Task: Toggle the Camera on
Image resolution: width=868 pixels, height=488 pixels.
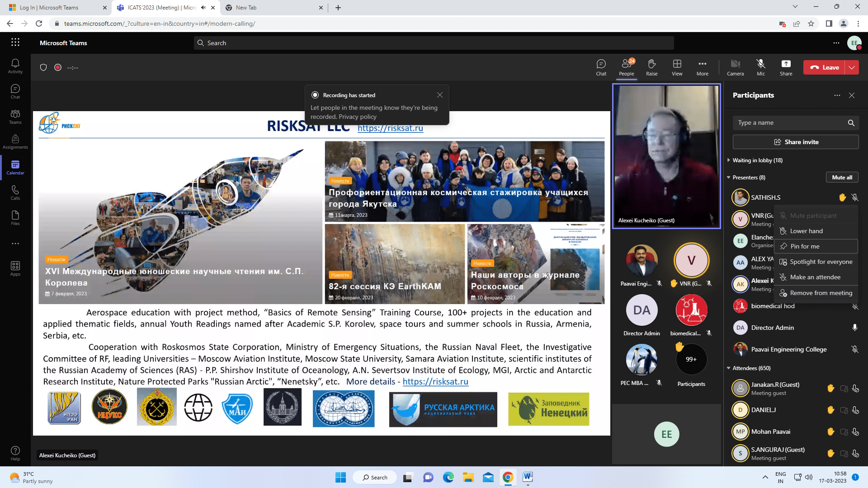Action: [x=735, y=67]
